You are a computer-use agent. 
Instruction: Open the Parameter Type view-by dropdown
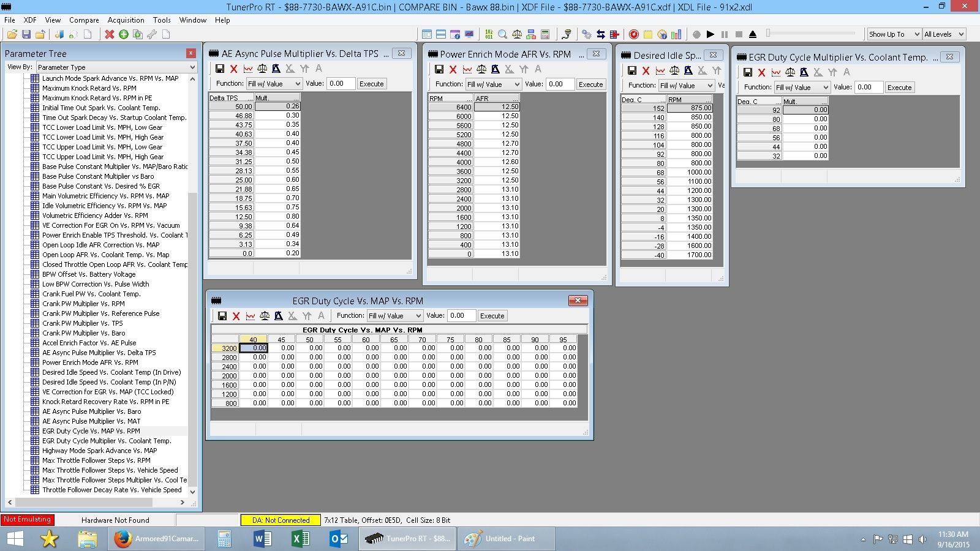click(116, 67)
